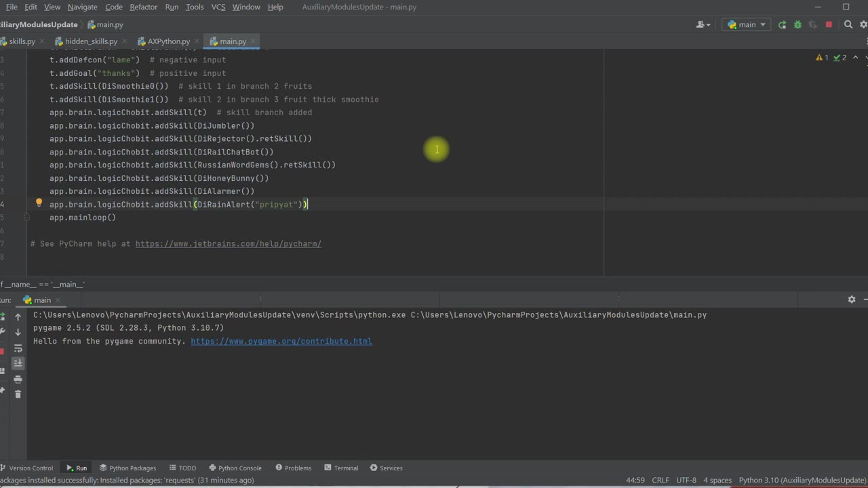868x488 pixels.
Task: Click the Rerun icon in Run panel sidebar
Action: (2, 317)
